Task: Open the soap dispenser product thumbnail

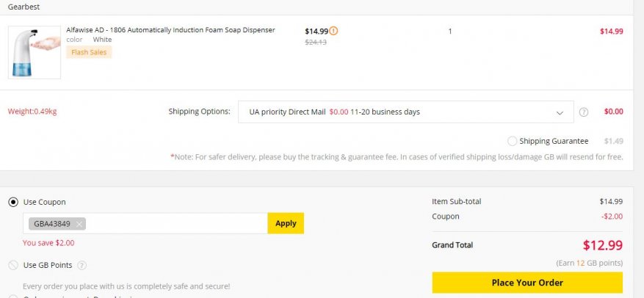Action: [35, 52]
